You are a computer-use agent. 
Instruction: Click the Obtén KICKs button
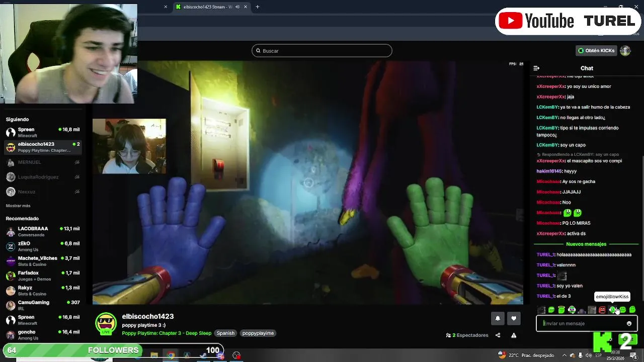point(596,50)
